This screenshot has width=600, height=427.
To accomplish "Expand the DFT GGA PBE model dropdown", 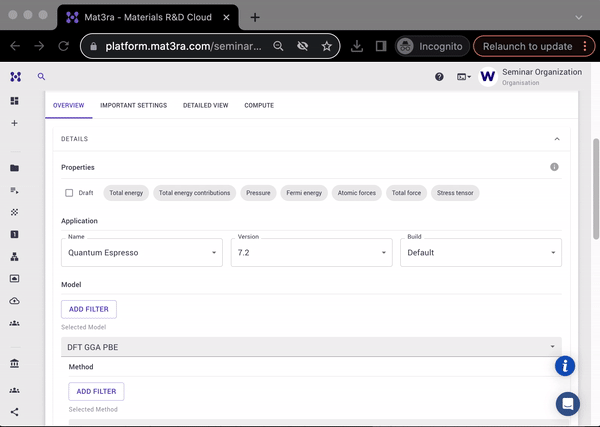I will pos(311,347).
